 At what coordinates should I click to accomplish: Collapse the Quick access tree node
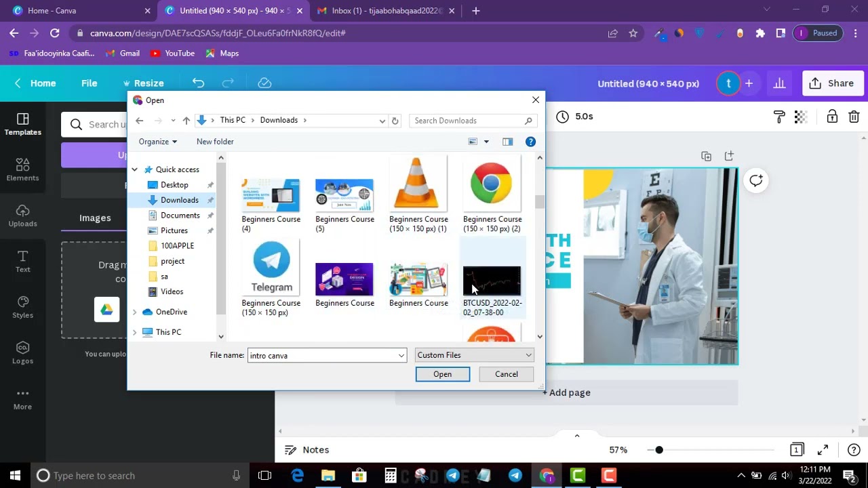[134, 169]
